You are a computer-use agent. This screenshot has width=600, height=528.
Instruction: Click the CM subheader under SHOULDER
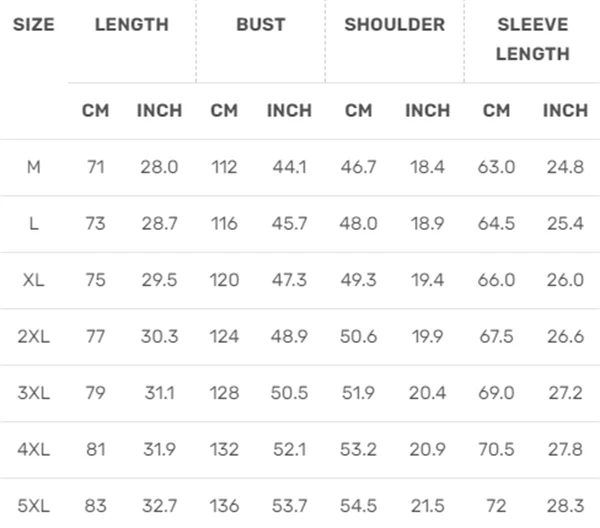tap(358, 111)
